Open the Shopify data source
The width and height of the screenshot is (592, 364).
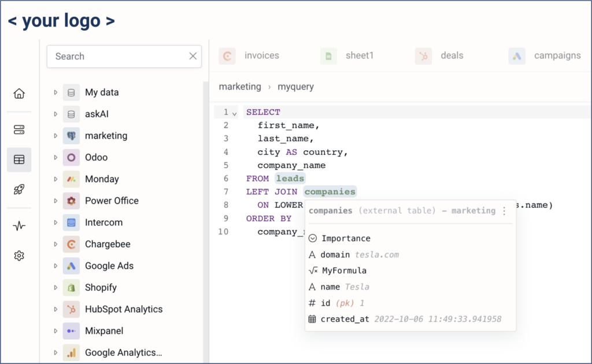pos(71,287)
